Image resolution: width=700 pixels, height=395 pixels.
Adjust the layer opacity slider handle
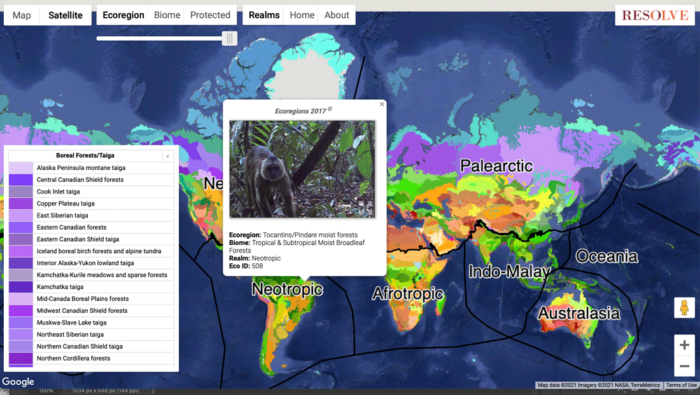pyautogui.click(x=229, y=38)
